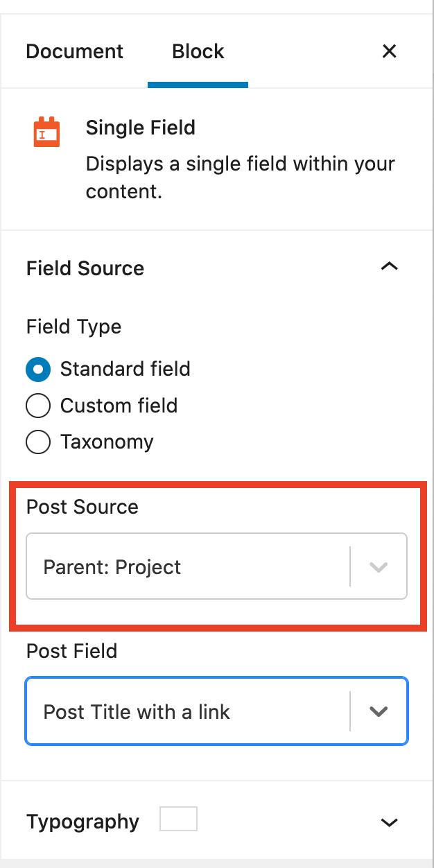This screenshot has width=434, height=868.
Task: Click the orange Single Field block icon
Action: [47, 132]
